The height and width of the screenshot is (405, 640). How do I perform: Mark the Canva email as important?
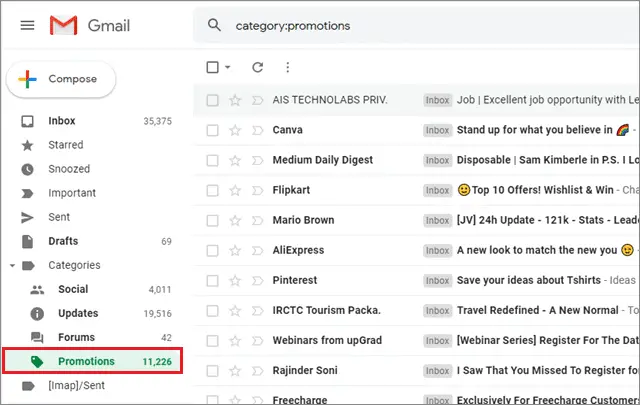258,130
